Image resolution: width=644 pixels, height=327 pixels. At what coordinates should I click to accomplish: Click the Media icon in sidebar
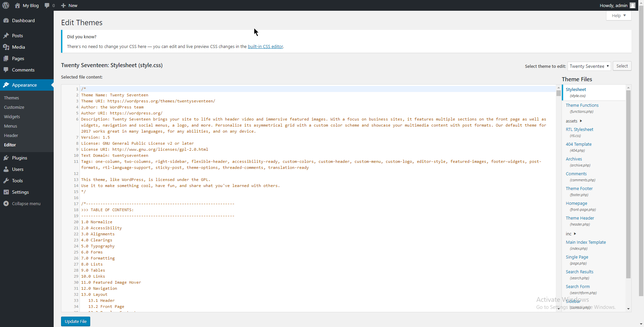pos(6,47)
